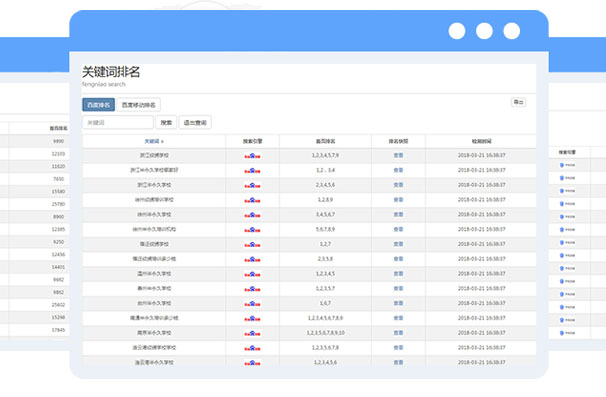Screen dimensions: 606x397
Task: Click the 搜索引擎 column header
Action: pos(252,141)
